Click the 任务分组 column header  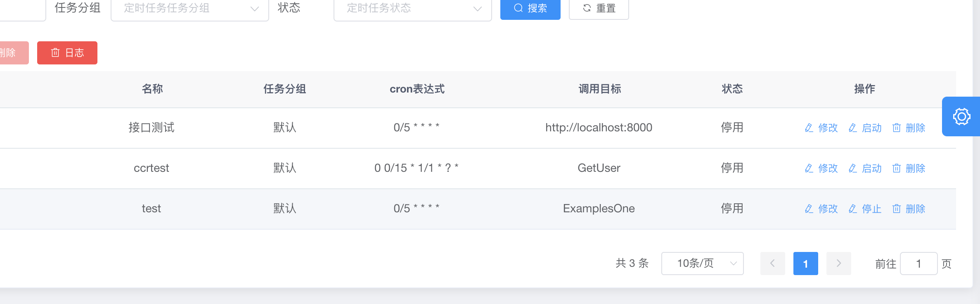click(x=285, y=89)
